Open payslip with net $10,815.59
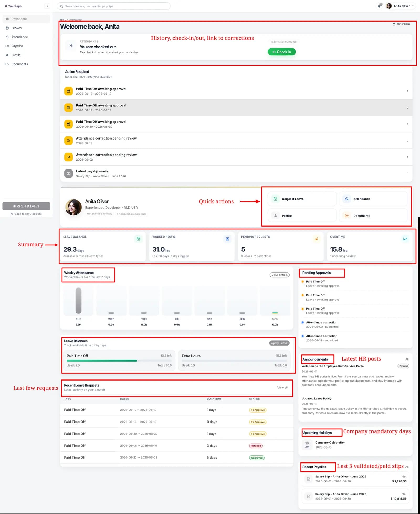The height and width of the screenshot is (514, 420). [356, 496]
